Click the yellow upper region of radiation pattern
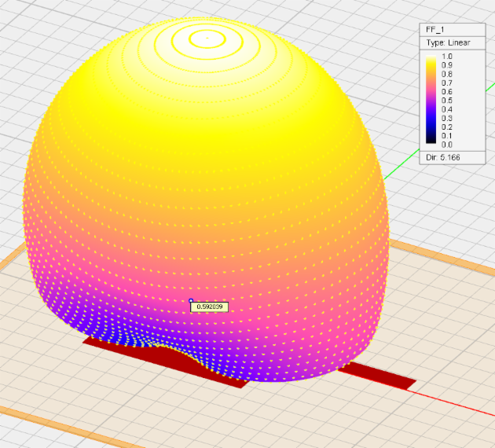 (x=204, y=118)
